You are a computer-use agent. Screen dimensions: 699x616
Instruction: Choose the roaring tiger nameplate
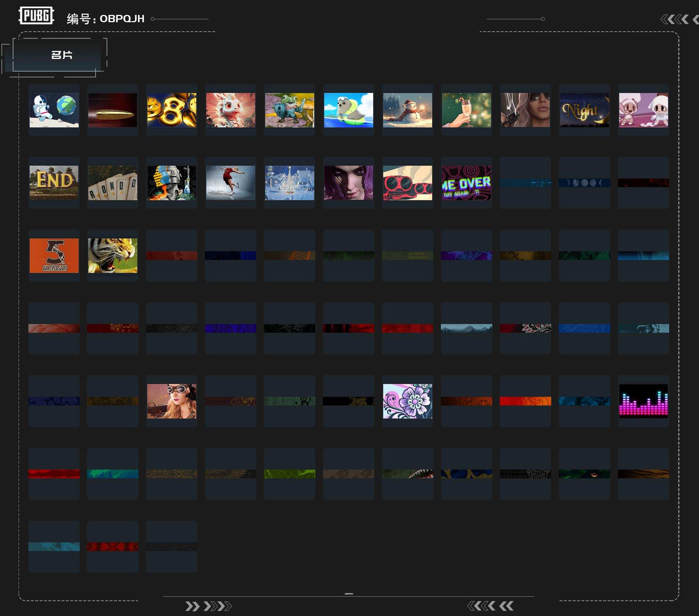coord(112,255)
